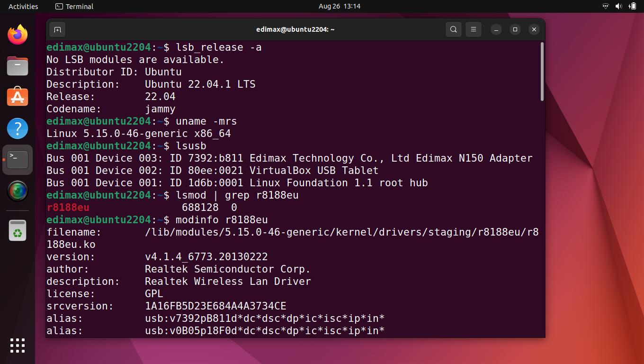
Task: Click the 'Distributor ID: Ubuntu' line
Action: click(x=114, y=72)
